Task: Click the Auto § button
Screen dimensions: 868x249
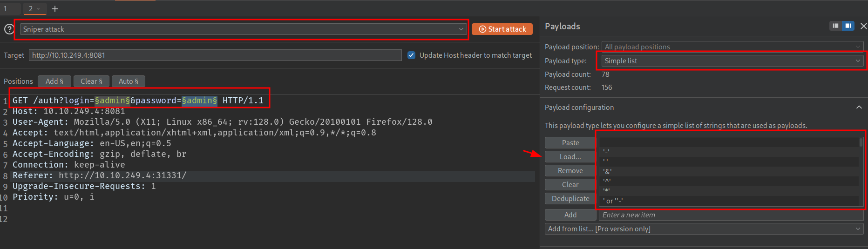Action: [128, 81]
